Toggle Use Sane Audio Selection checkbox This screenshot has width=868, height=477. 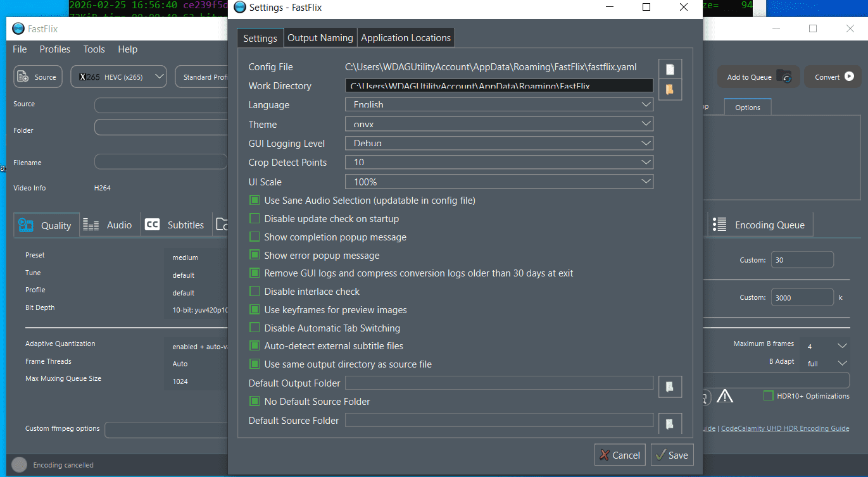(255, 201)
